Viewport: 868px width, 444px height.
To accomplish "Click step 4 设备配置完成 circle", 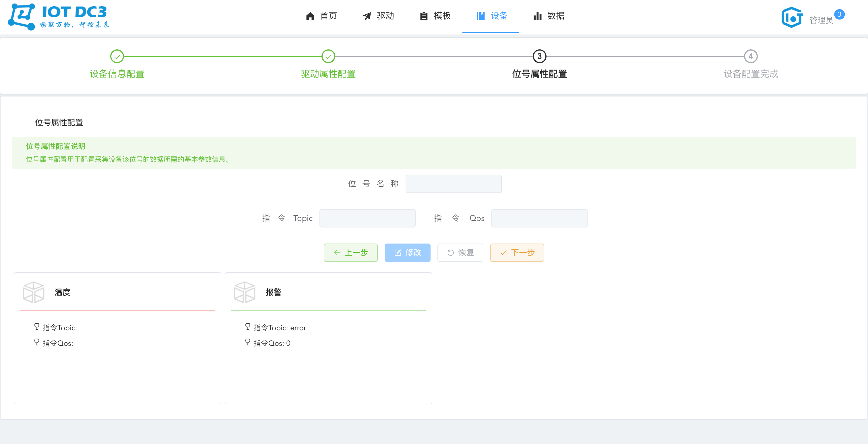I will (750, 56).
